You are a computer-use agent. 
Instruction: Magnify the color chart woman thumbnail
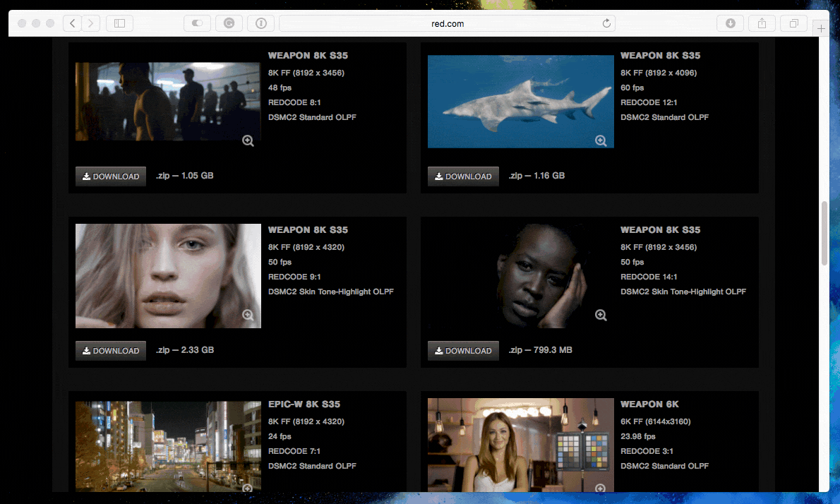point(601,488)
